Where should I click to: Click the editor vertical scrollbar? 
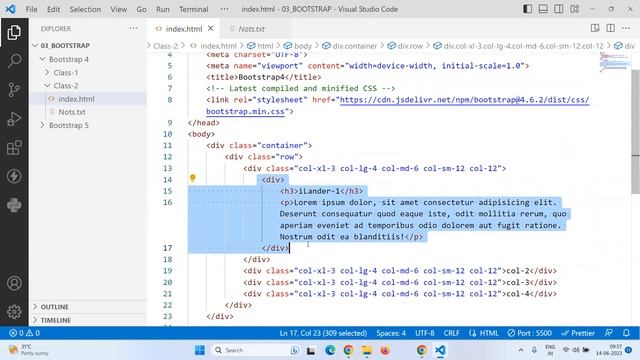click(636, 131)
